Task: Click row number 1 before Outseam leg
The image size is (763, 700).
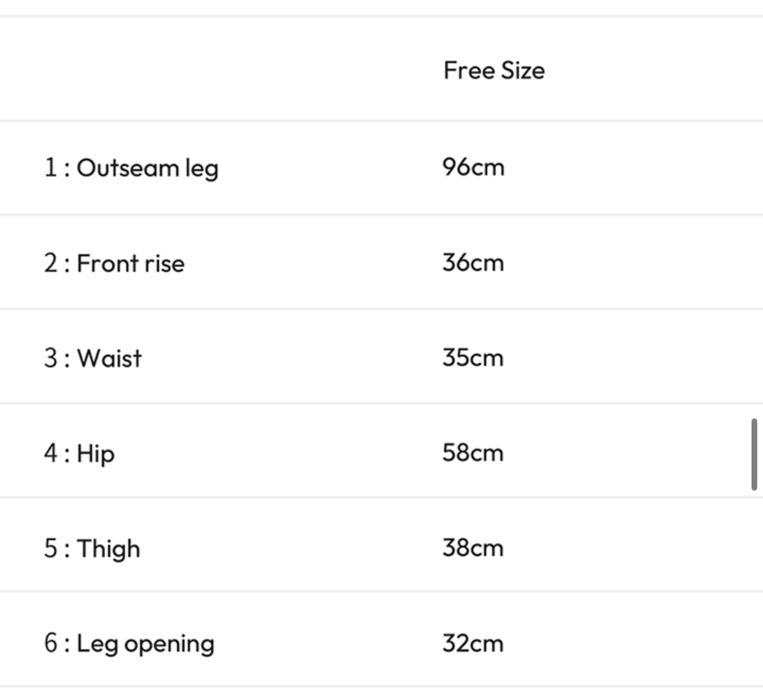Action: [x=51, y=168]
